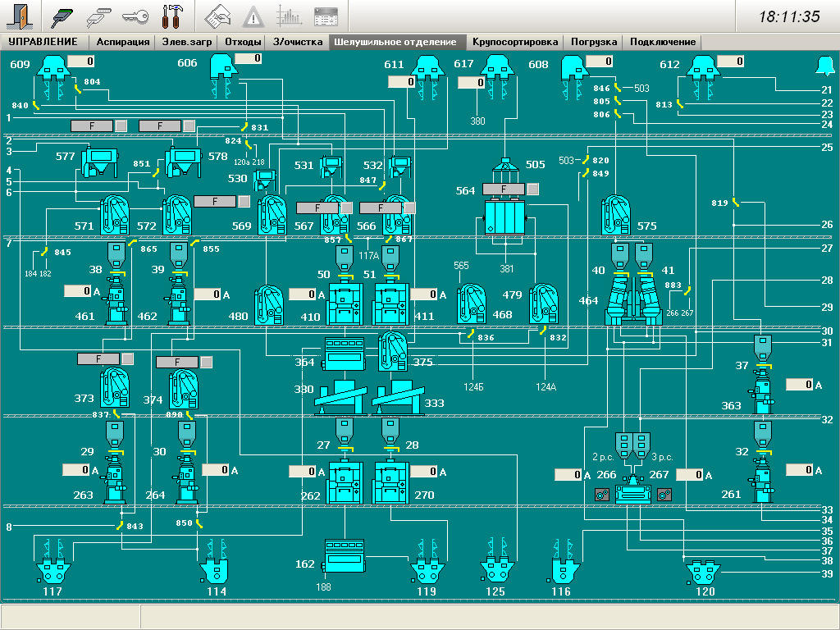Toggle the gray square above machine 577

[121, 126]
